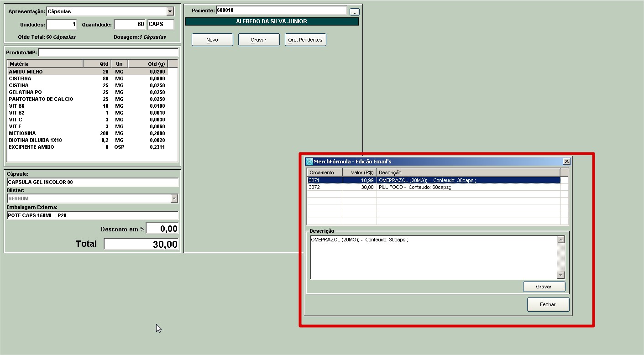This screenshot has height=355, width=644.
Task: Click the patient browse ellipsis button
Action: coord(354,12)
